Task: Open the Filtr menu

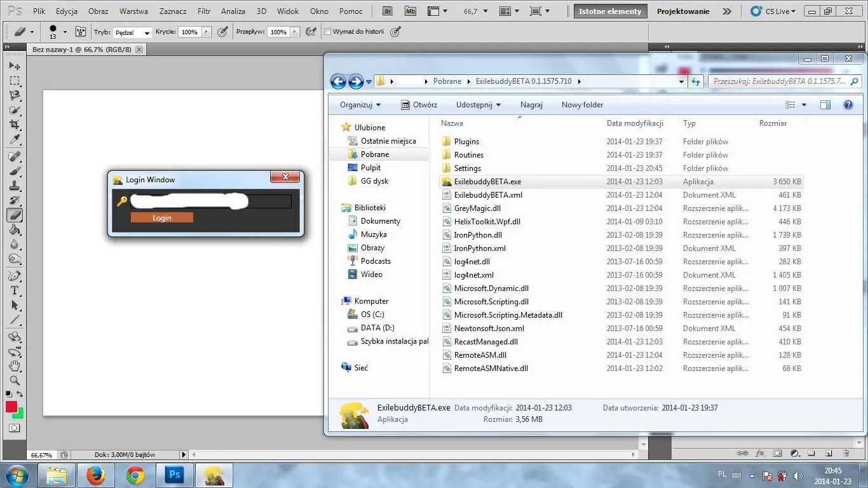Action: pyautogui.click(x=204, y=11)
